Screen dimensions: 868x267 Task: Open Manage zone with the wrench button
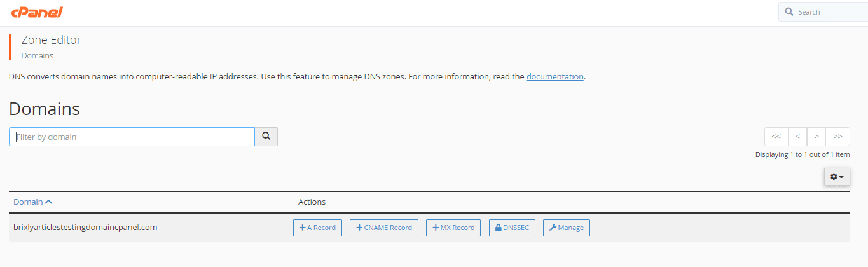click(x=567, y=228)
